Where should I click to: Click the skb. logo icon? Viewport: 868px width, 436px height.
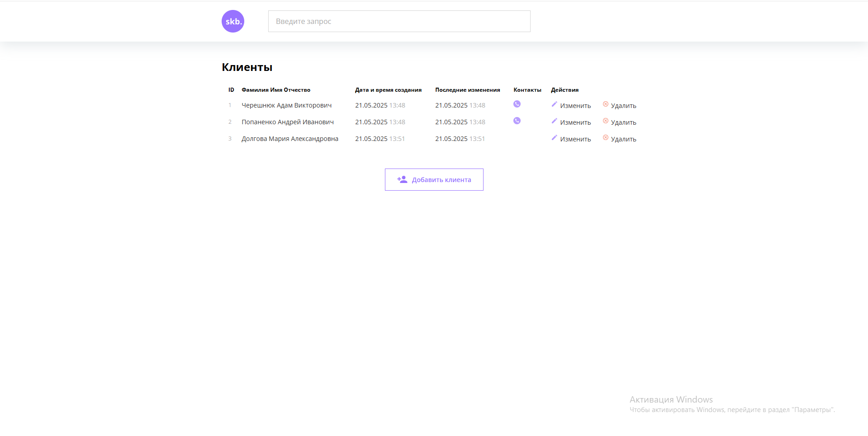point(233,21)
